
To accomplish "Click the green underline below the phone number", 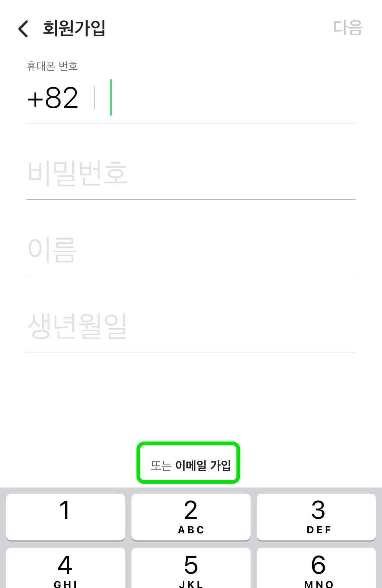I will (190, 123).
